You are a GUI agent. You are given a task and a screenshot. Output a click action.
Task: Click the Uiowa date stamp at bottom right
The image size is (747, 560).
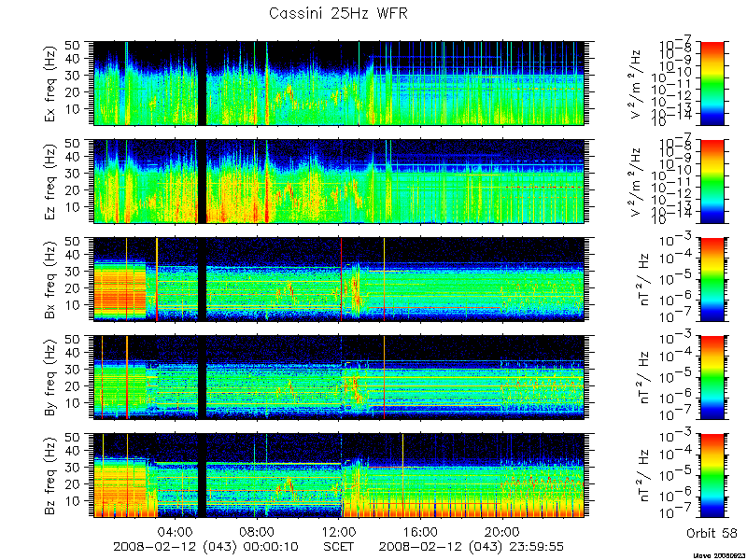pyautogui.click(x=719, y=555)
